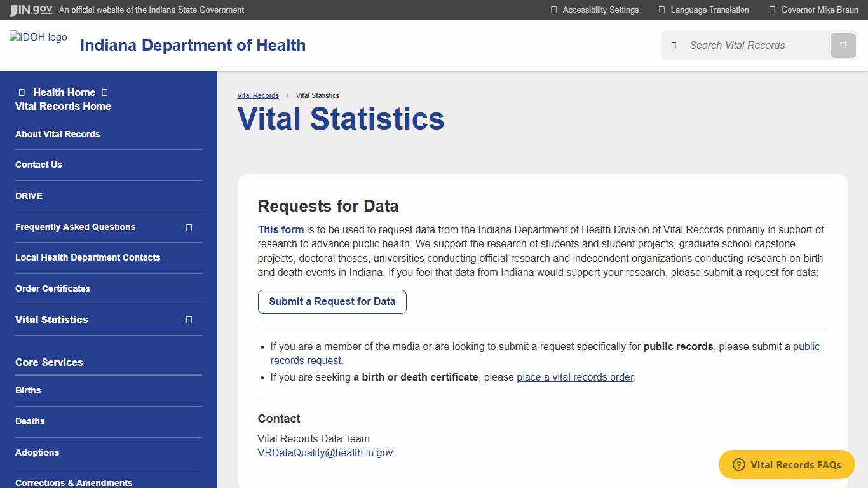Click the IDOH logo image
868x488 pixels.
pyautogui.click(x=38, y=37)
